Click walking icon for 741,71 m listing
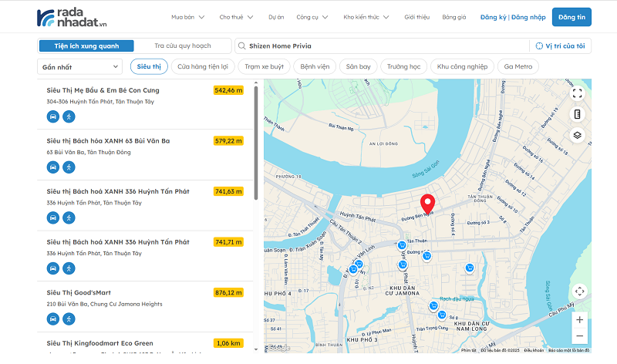 click(x=69, y=268)
